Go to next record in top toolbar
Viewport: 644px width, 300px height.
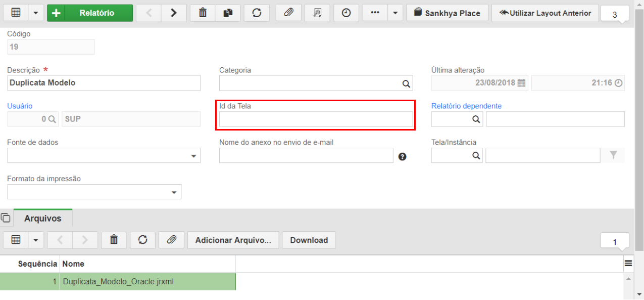pos(174,13)
